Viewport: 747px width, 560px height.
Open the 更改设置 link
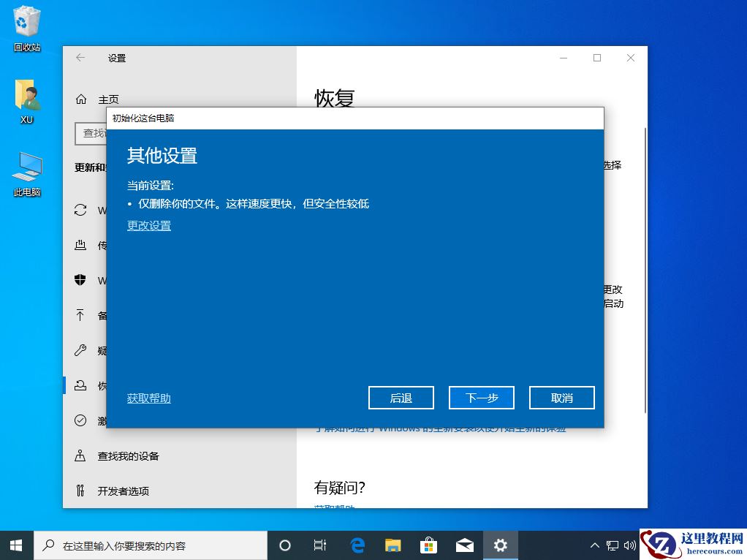[148, 225]
